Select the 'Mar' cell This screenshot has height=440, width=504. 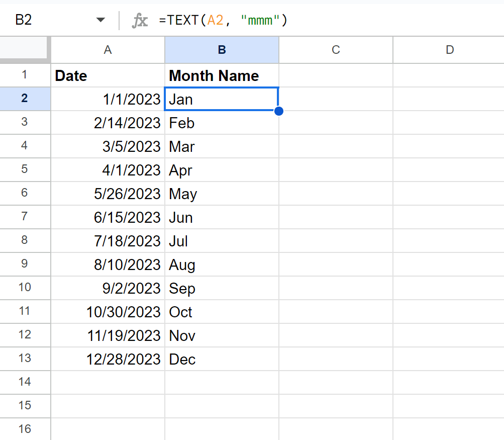222,146
